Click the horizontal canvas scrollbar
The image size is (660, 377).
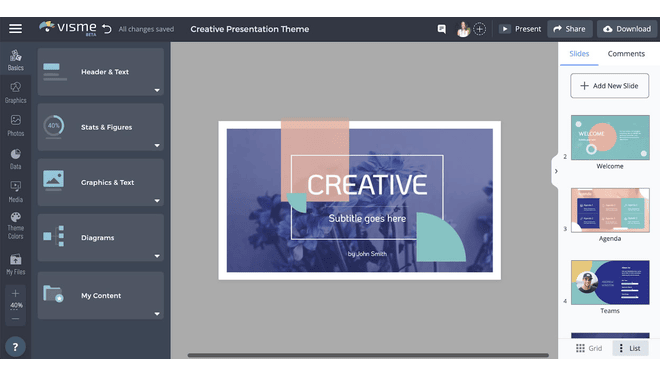click(x=368, y=355)
